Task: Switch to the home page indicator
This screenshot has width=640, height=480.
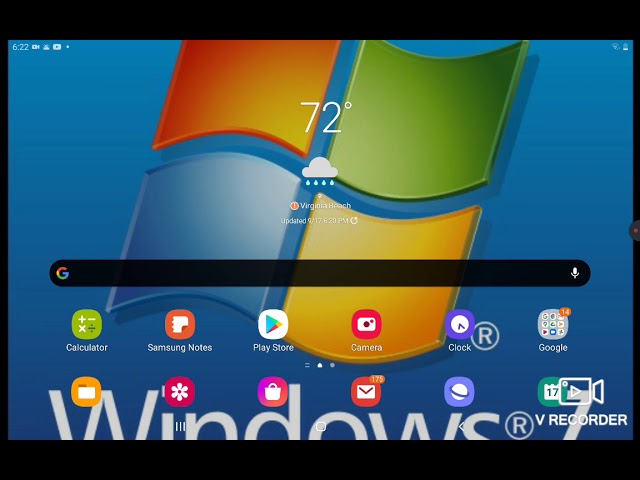Action: point(320,365)
